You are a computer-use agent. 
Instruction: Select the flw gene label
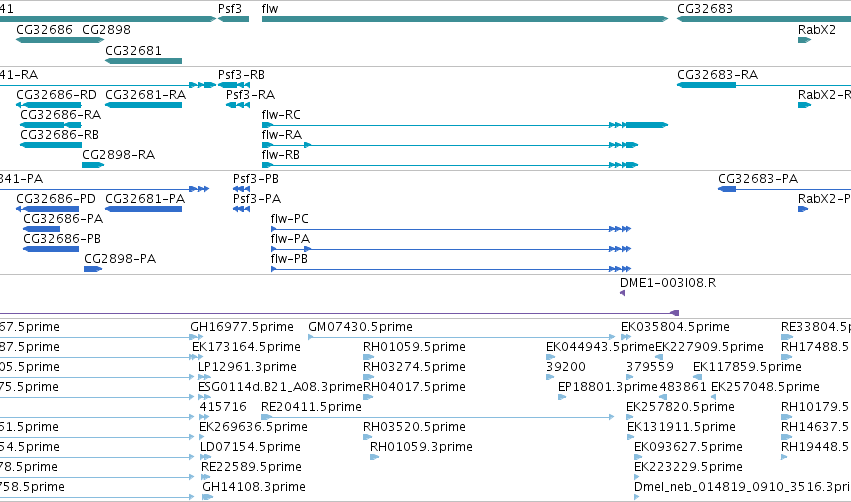click(x=270, y=9)
